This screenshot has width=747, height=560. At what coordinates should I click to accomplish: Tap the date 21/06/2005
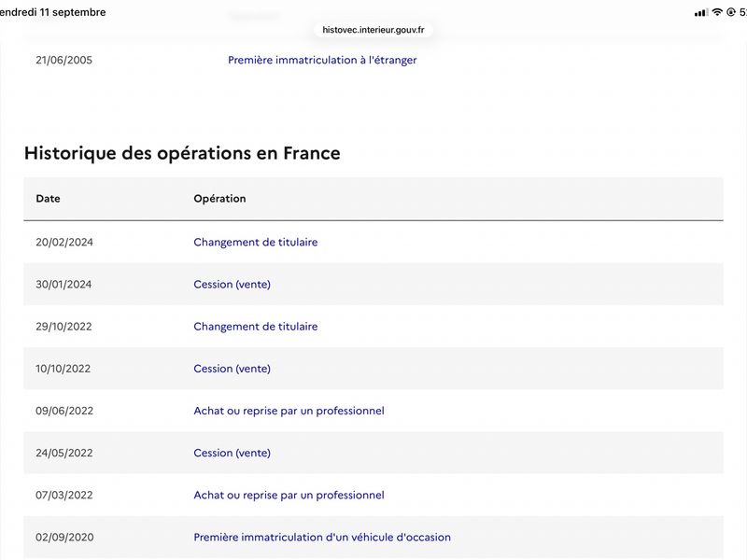[63, 60]
